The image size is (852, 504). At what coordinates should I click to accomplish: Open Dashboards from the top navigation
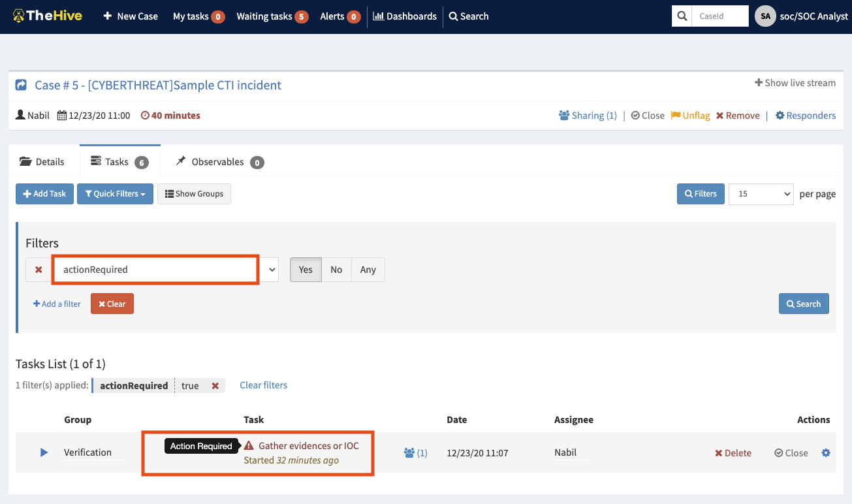405,16
